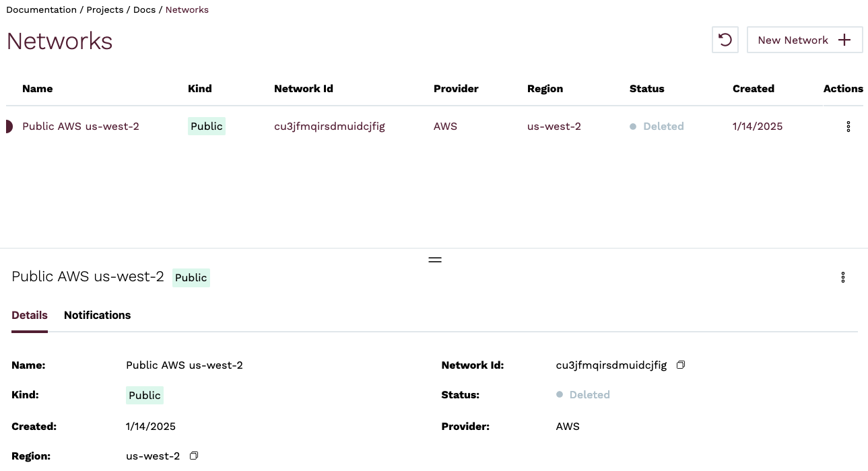The height and width of the screenshot is (471, 868).
Task: Click the Deleted status dot in the Details panel
Action: click(x=559, y=394)
